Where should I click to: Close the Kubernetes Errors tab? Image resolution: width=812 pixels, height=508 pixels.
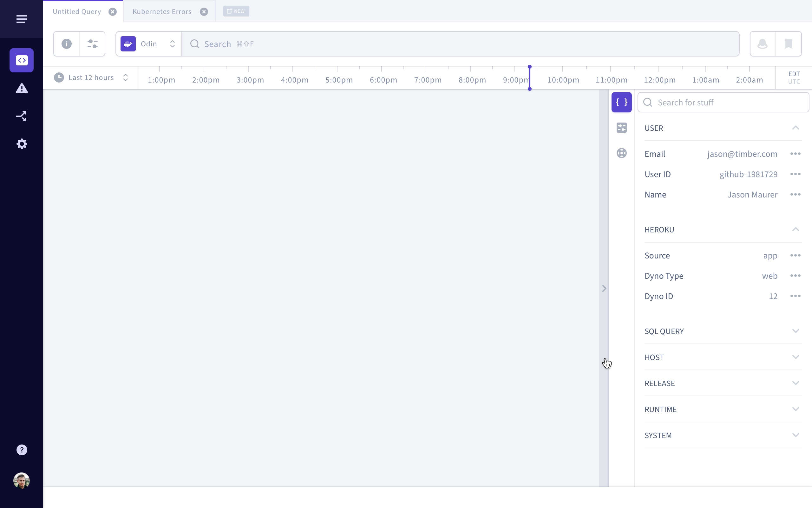click(x=204, y=12)
